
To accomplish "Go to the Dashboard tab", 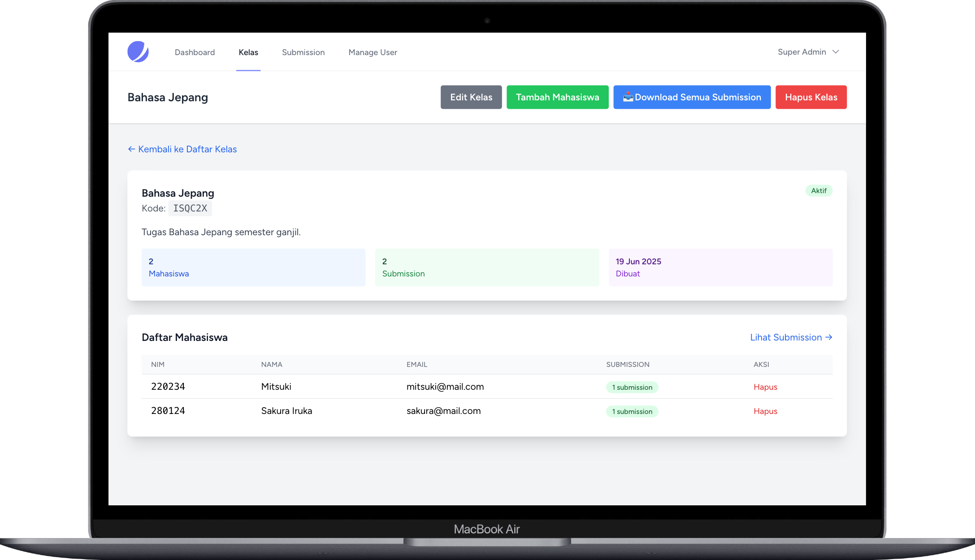I will [195, 52].
